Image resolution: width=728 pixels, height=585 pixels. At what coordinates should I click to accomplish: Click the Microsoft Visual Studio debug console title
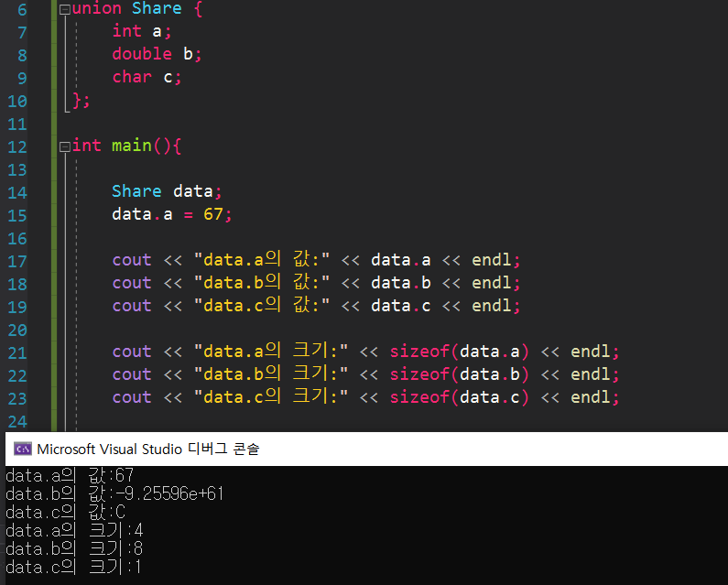point(148,449)
